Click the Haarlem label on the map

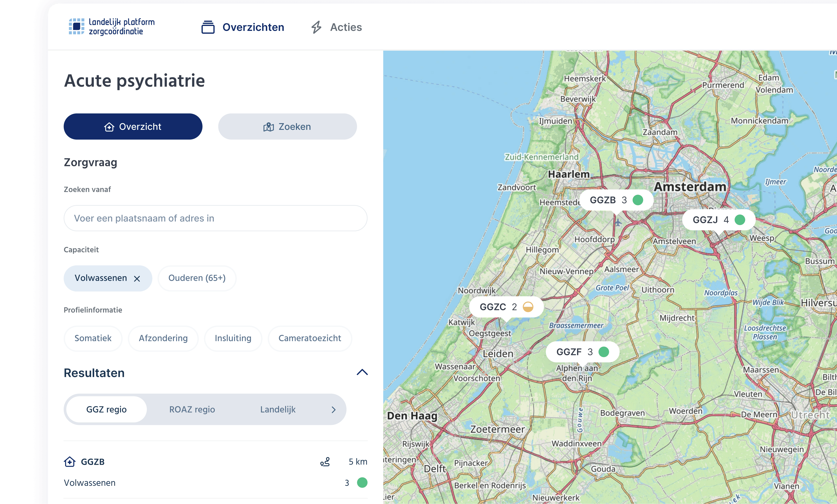coord(569,174)
